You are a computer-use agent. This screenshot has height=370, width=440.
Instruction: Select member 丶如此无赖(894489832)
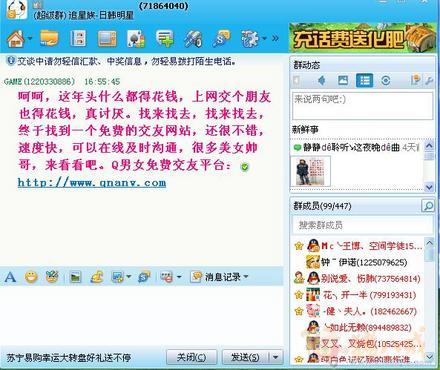pyautogui.click(x=358, y=328)
